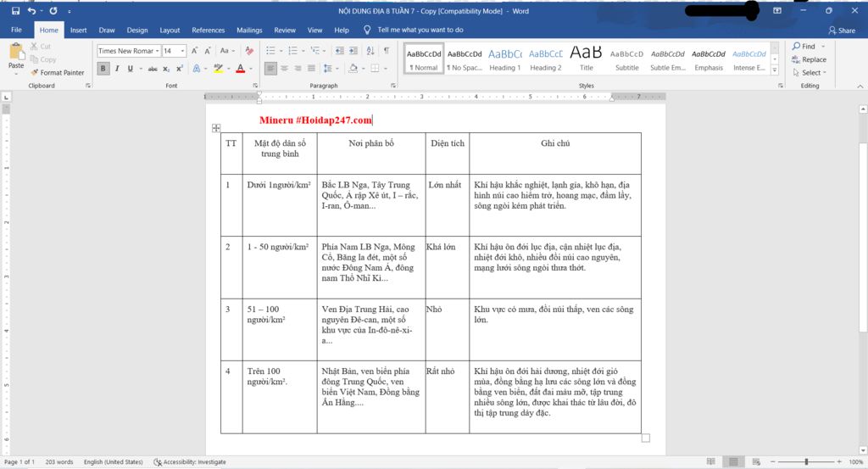Apply shading with the paint bucket icon
The image size is (868, 469).
tap(353, 69)
